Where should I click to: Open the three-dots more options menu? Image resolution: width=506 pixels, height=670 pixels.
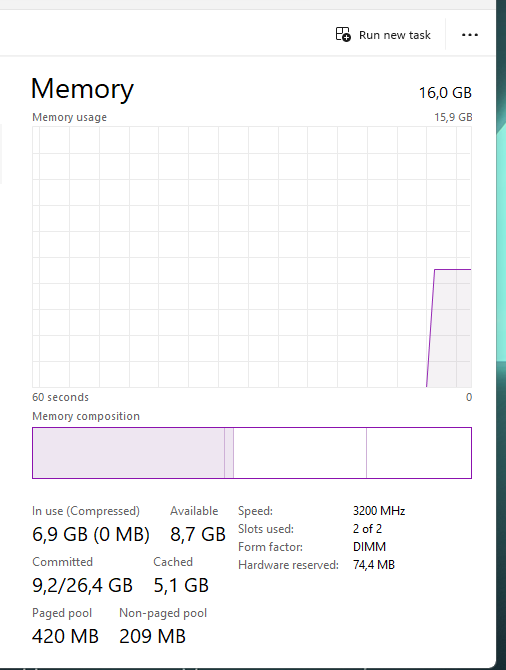tap(470, 35)
